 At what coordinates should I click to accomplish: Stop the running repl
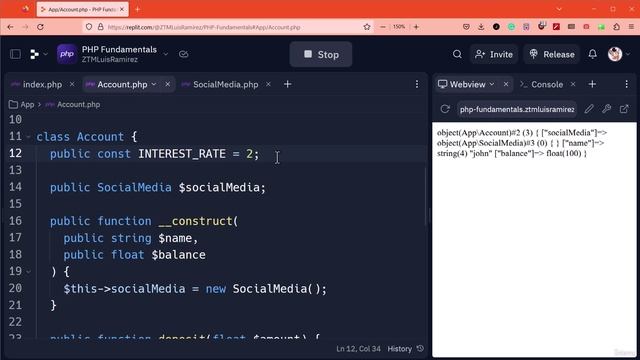coord(321,54)
